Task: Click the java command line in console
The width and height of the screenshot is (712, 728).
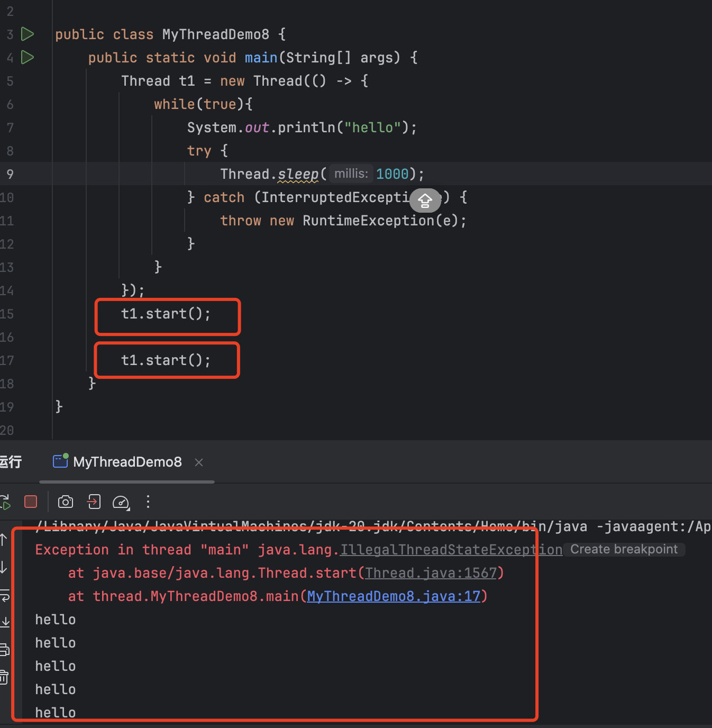Action: tap(373, 526)
